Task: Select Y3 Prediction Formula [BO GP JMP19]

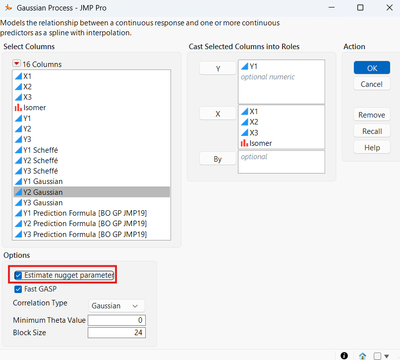Action: (92, 234)
